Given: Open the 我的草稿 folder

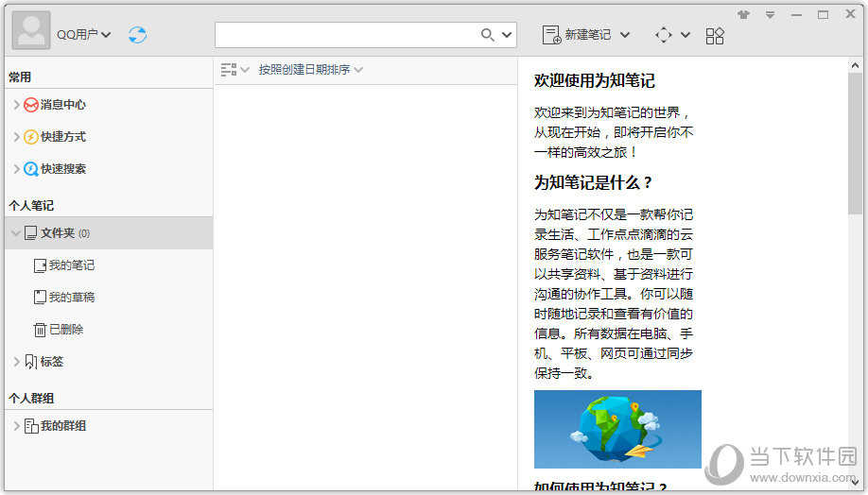Looking at the screenshot, I should tap(72, 298).
